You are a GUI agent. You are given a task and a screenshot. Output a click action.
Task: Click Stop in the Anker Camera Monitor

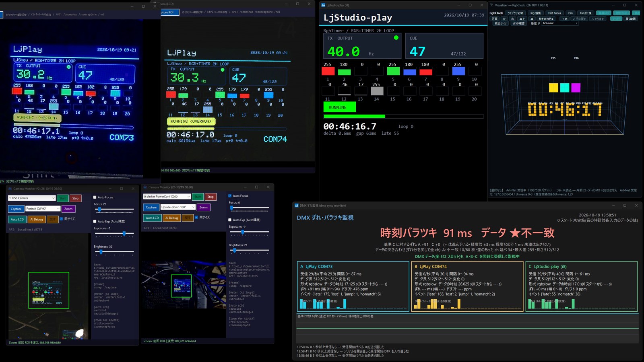coord(211,197)
